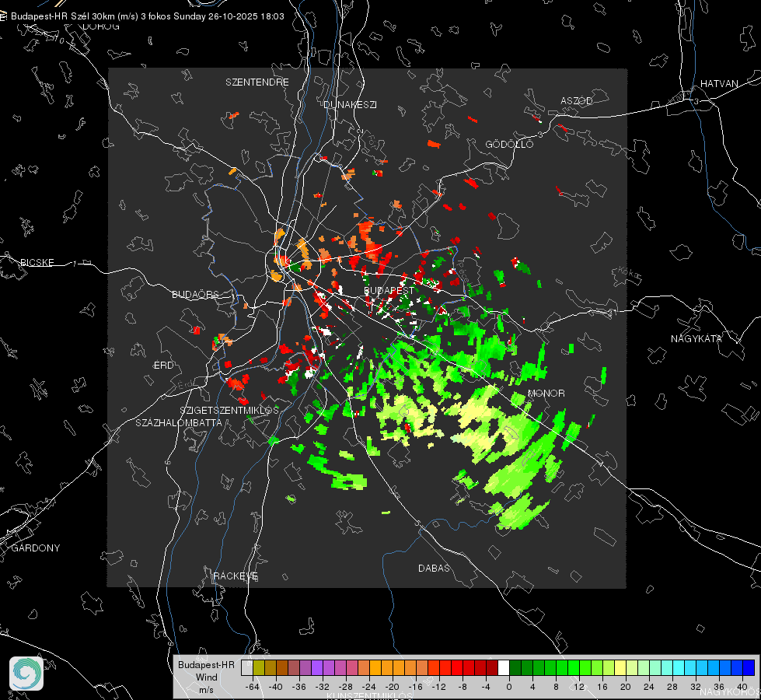This screenshot has height=700, width=761.
Task: Click the DOROG city label
Action: (x=101, y=26)
